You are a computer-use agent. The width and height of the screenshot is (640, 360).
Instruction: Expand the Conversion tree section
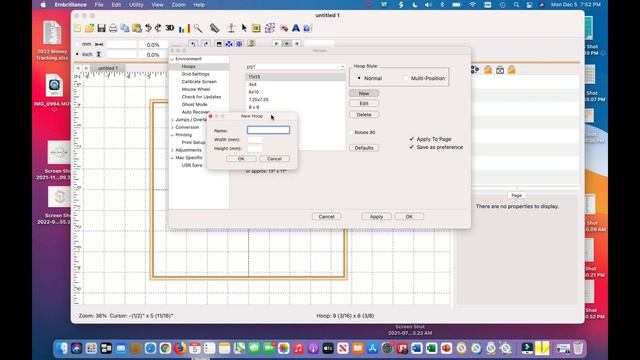[172, 127]
